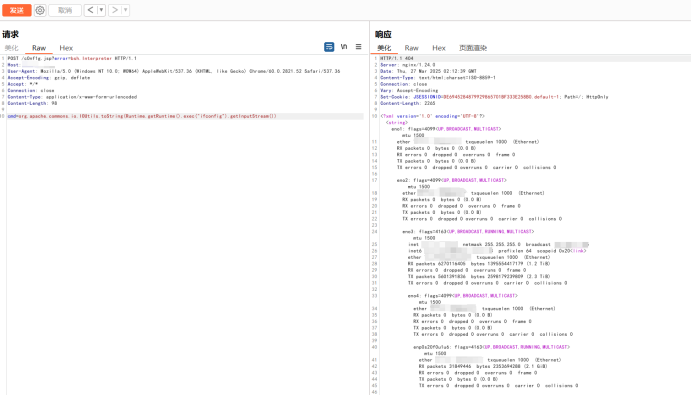Click the response Content-Length: 2265 line
The image size is (692, 395).
407,103
